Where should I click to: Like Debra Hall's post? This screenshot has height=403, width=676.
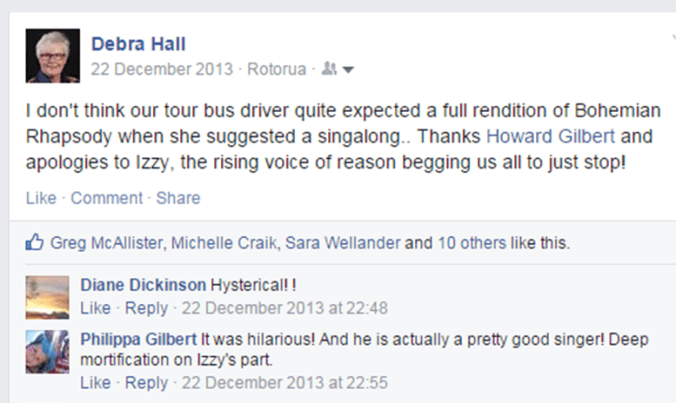(x=40, y=198)
